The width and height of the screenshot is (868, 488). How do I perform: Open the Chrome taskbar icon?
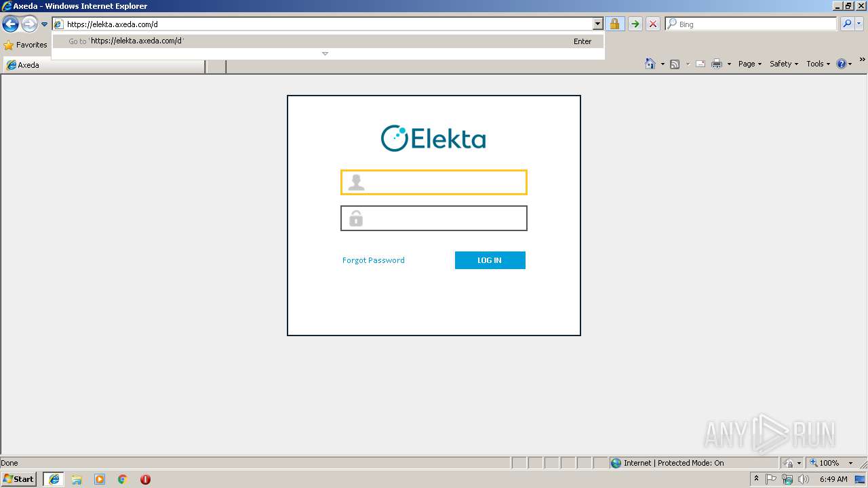point(123,479)
